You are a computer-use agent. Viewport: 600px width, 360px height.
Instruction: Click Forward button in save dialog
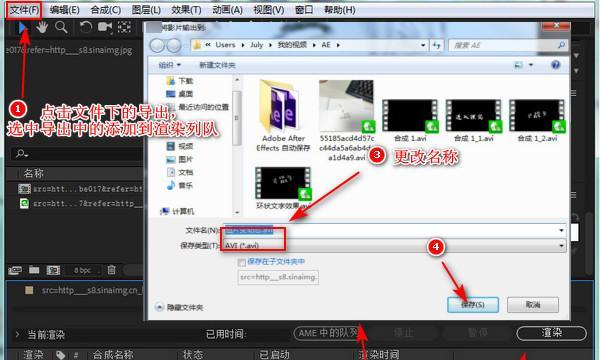tap(174, 46)
